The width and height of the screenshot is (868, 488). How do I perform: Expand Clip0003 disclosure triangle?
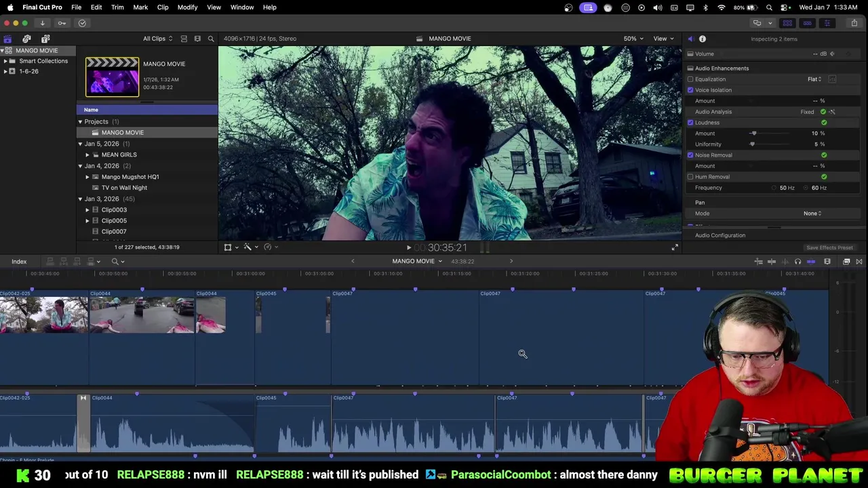pyautogui.click(x=87, y=210)
